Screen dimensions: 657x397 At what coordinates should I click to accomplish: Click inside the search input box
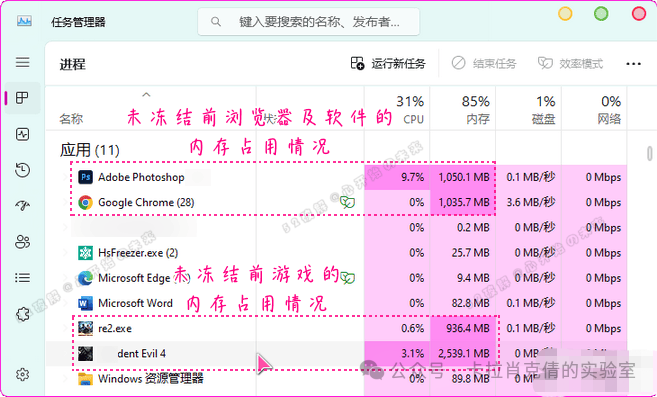click(309, 21)
